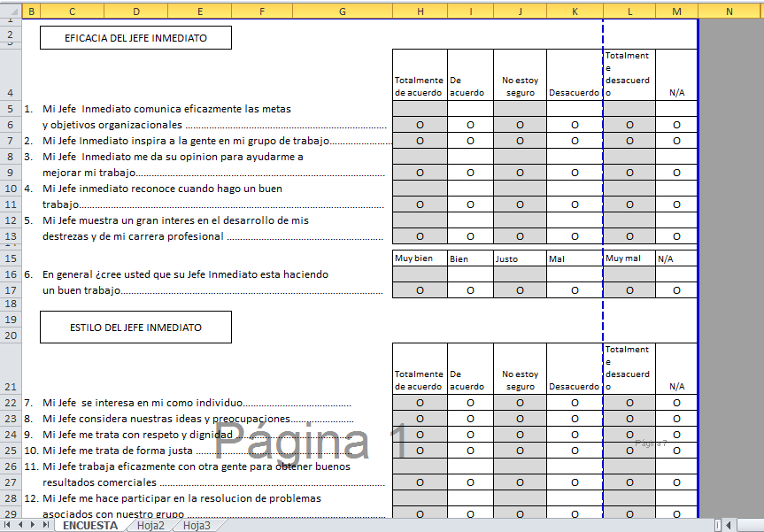The width and height of the screenshot is (764, 532).
Task: Select column F header
Action: point(262,12)
